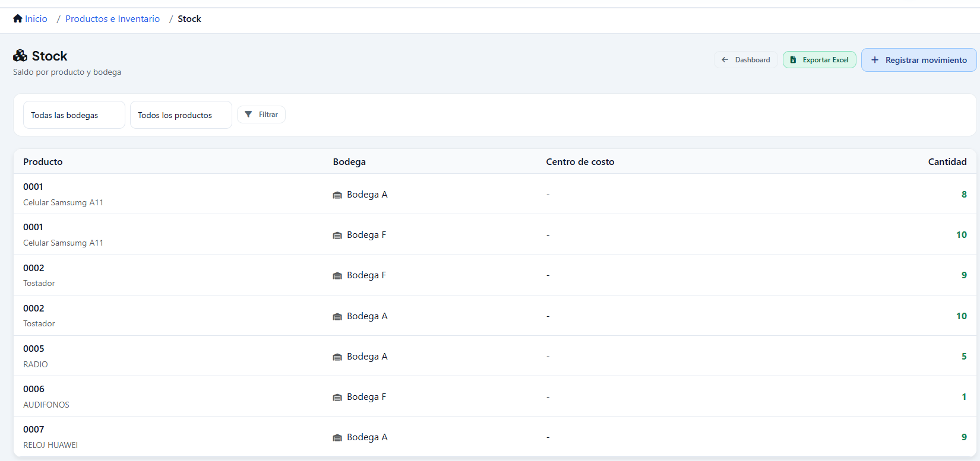
Task: Open the Todas las bodegas dropdown
Action: [x=74, y=115]
